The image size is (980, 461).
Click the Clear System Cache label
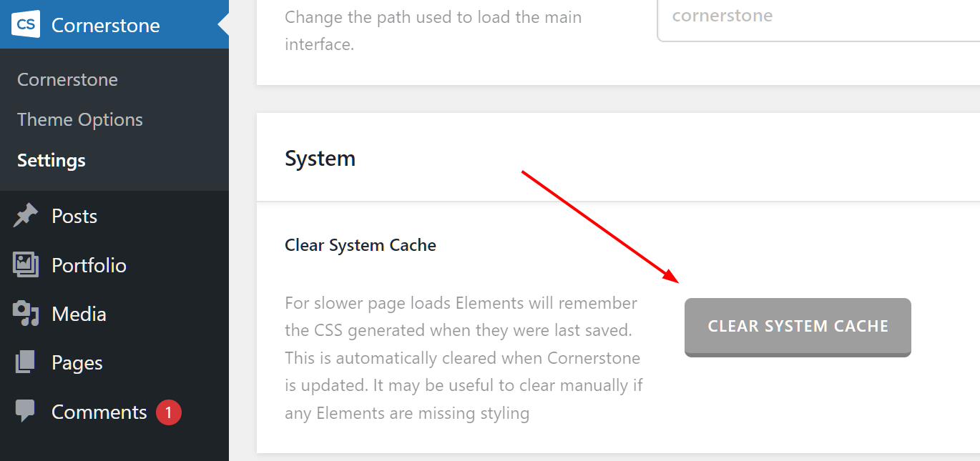[x=361, y=245]
